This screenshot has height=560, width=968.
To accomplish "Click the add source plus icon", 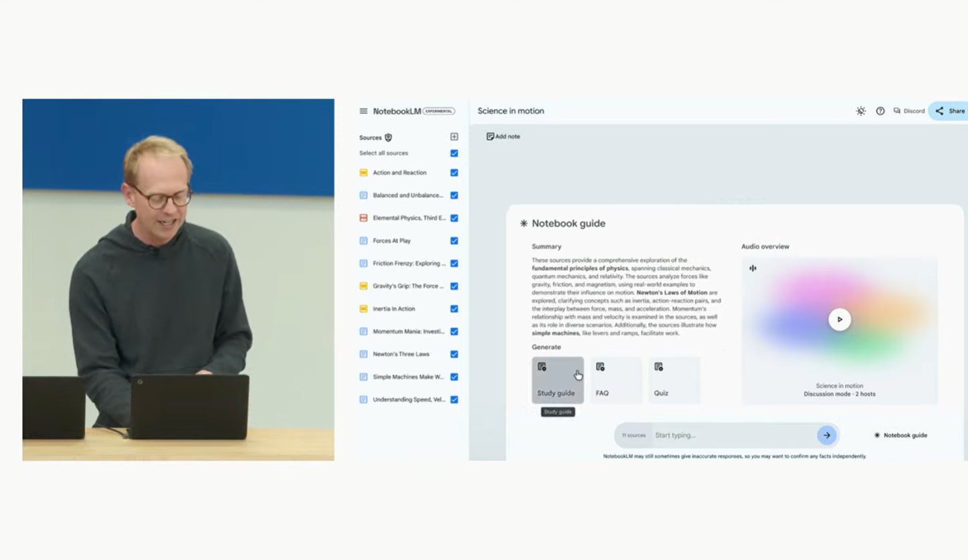I will [454, 137].
